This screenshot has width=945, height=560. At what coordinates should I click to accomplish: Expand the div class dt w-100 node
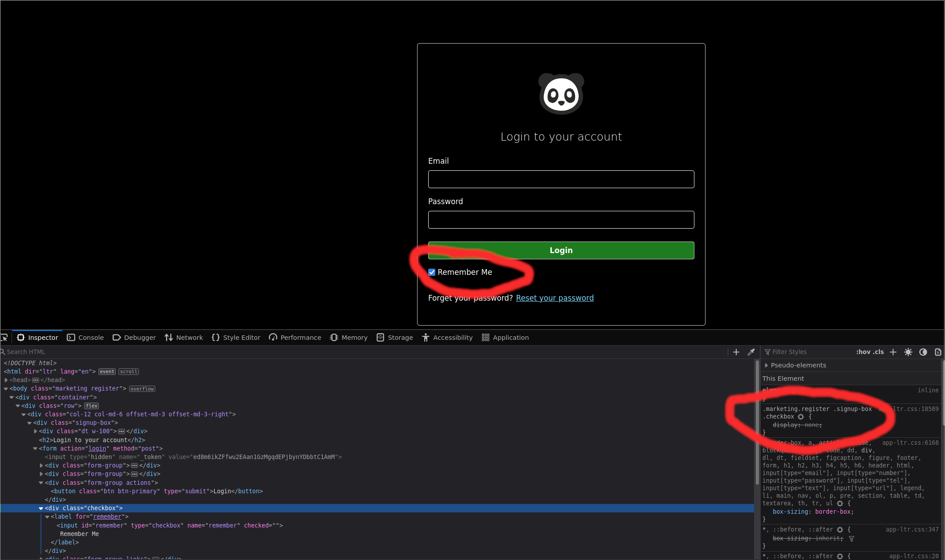coord(36,431)
